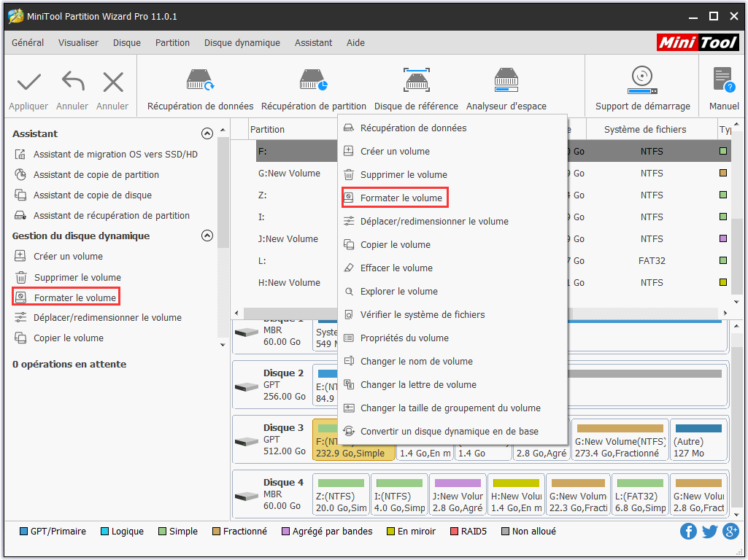Collapse Gestion du disque dynamique section
Image resolution: width=748 pixels, height=560 pixels.
click(207, 236)
